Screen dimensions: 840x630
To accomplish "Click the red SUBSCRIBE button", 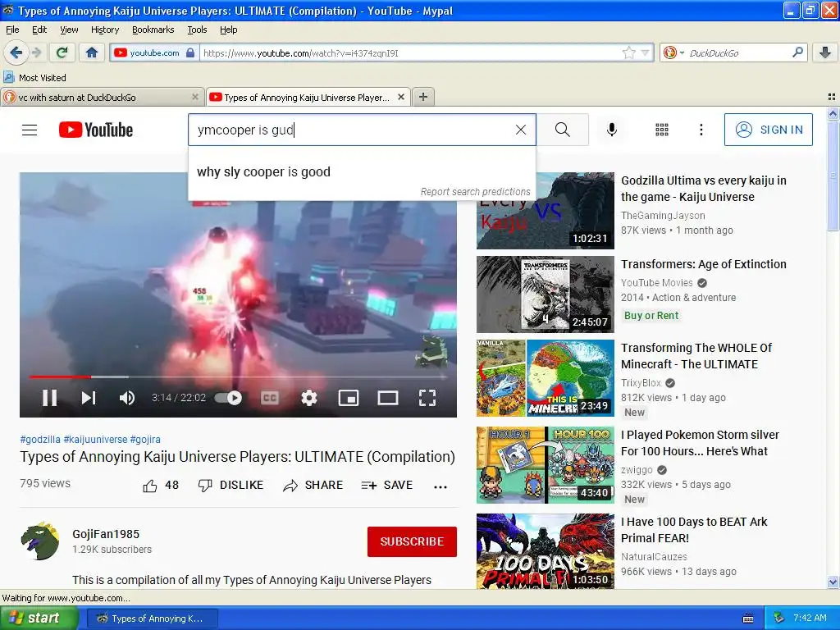I will [412, 541].
